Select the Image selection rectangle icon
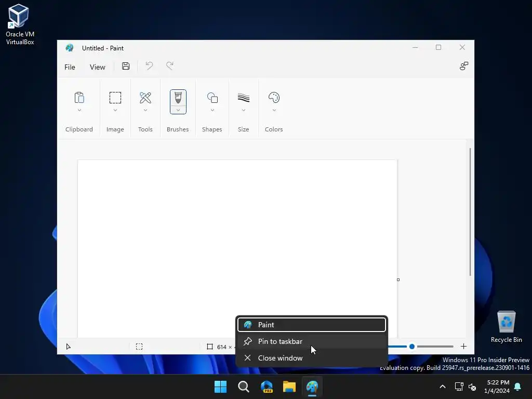This screenshot has height=399, width=532. 115,98
